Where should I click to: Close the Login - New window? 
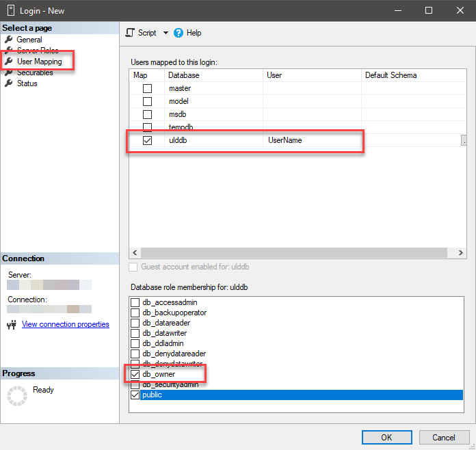460,10
